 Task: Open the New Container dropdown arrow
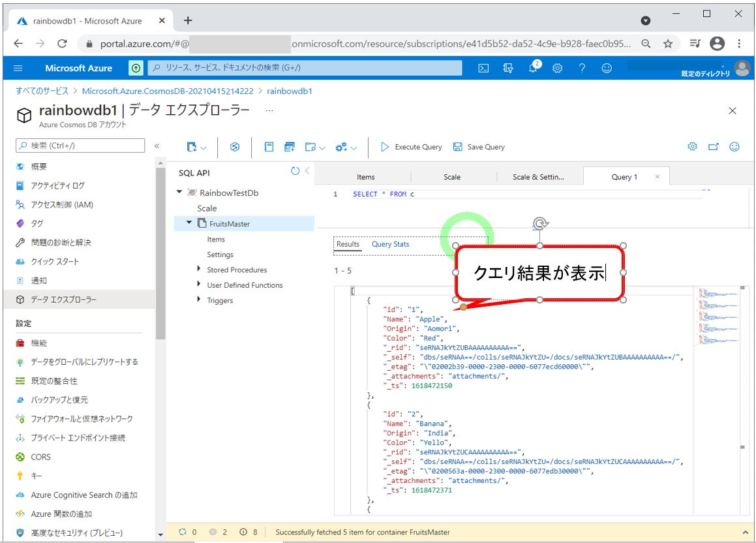(204, 148)
